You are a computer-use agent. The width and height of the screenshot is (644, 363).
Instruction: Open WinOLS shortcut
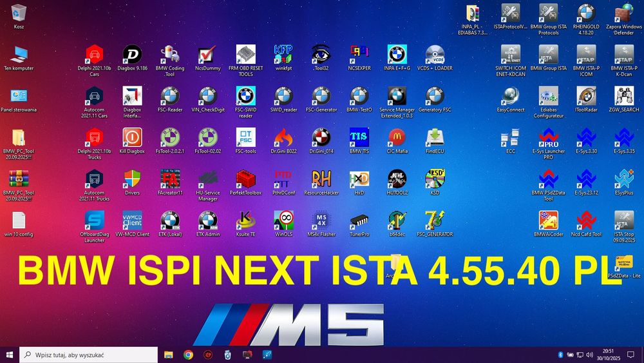click(x=283, y=221)
